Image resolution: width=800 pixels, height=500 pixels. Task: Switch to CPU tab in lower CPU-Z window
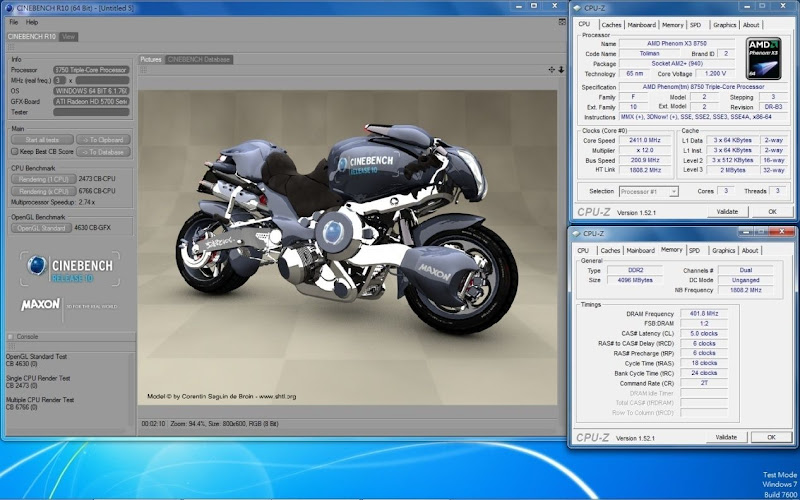[x=584, y=251]
